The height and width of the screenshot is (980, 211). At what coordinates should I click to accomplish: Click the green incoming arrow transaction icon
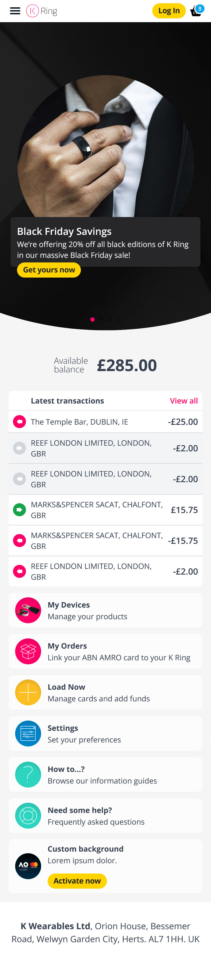[19, 509]
